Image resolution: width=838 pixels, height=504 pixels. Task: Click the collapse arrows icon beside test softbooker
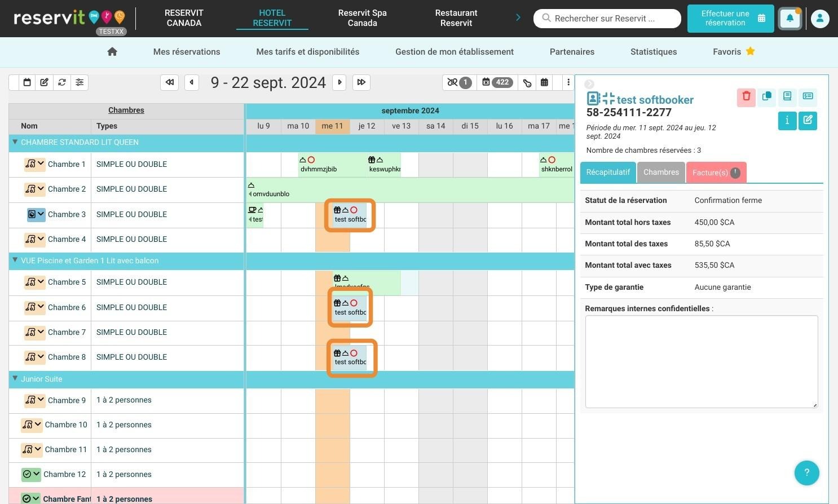tap(608, 99)
